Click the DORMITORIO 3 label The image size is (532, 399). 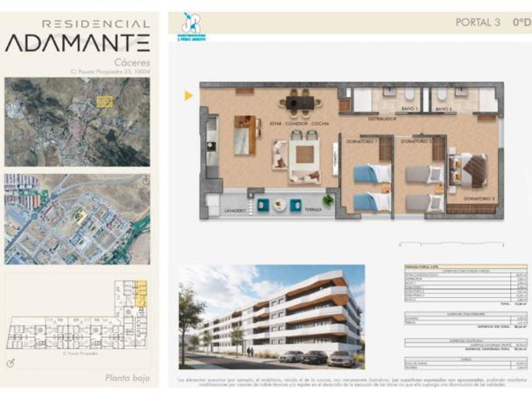pyautogui.click(x=479, y=199)
